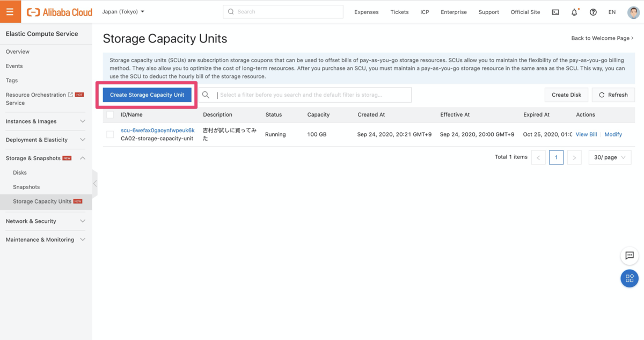This screenshot has width=644, height=340.
Task: Focus the top Search box
Action: [283, 11]
